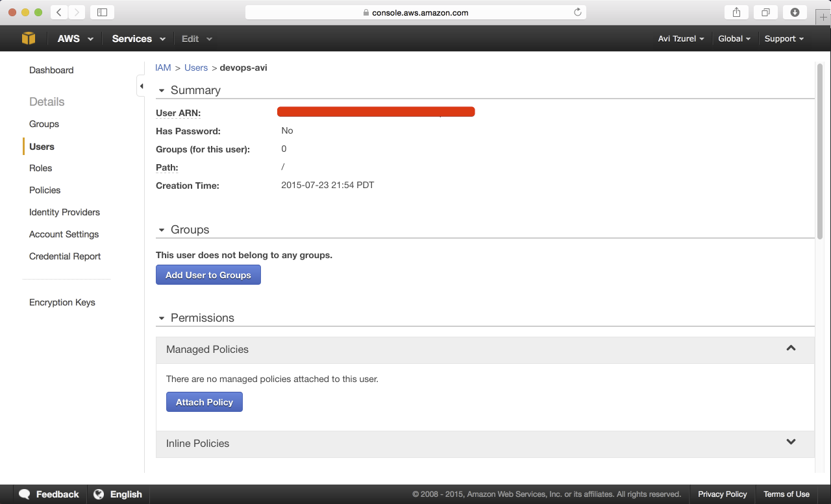Select Groups in the sidebar
Screen dimensions: 831x504
point(44,124)
